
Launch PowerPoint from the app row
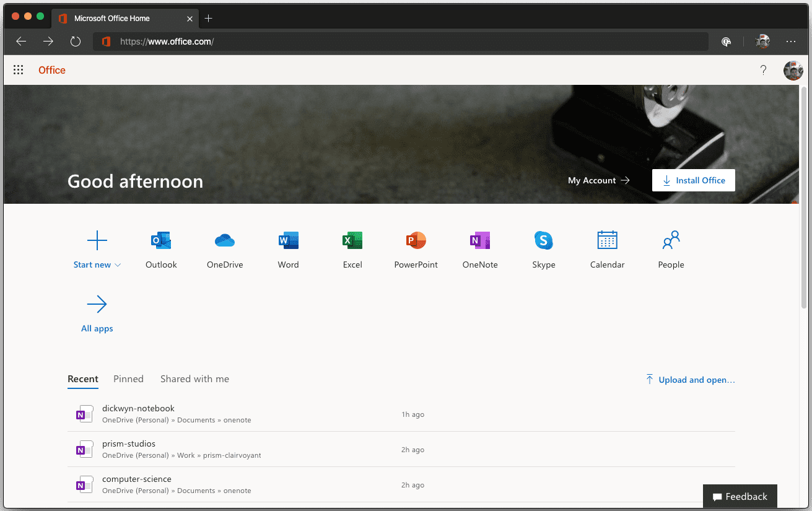coord(416,241)
